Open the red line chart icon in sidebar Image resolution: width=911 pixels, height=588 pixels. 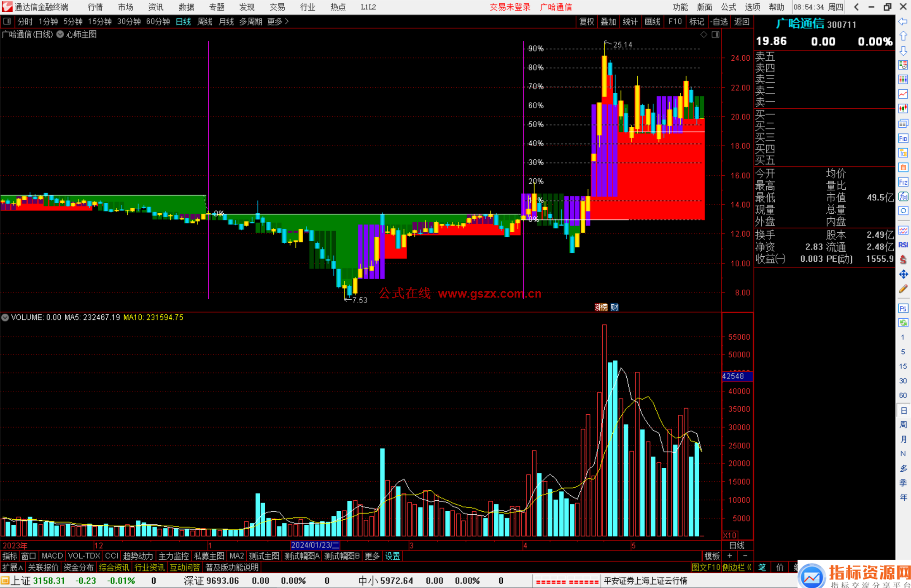pos(903,94)
